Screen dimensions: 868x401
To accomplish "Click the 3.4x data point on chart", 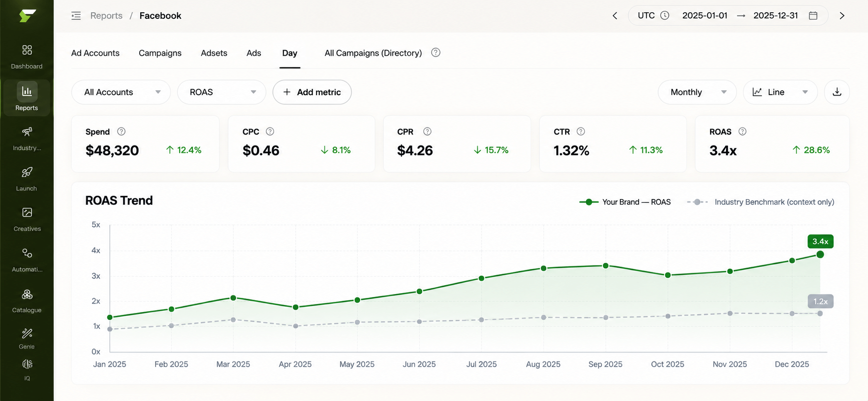I will [x=820, y=254].
